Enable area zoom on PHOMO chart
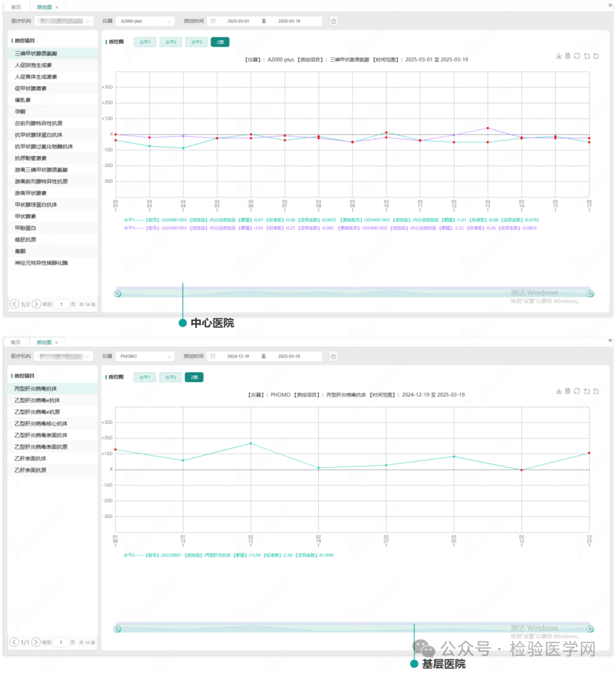The width and height of the screenshot is (616, 674). pos(587,391)
